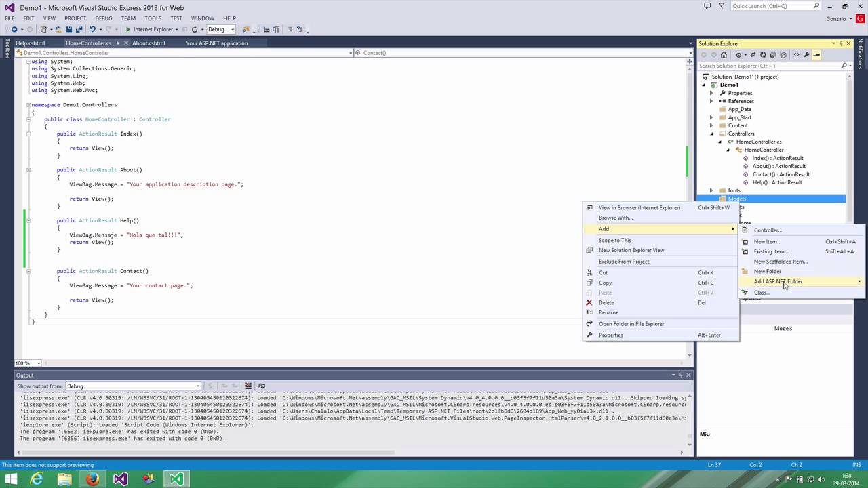Select Class... in the Add submenu
This screenshot has height=488, width=868.
tap(762, 293)
